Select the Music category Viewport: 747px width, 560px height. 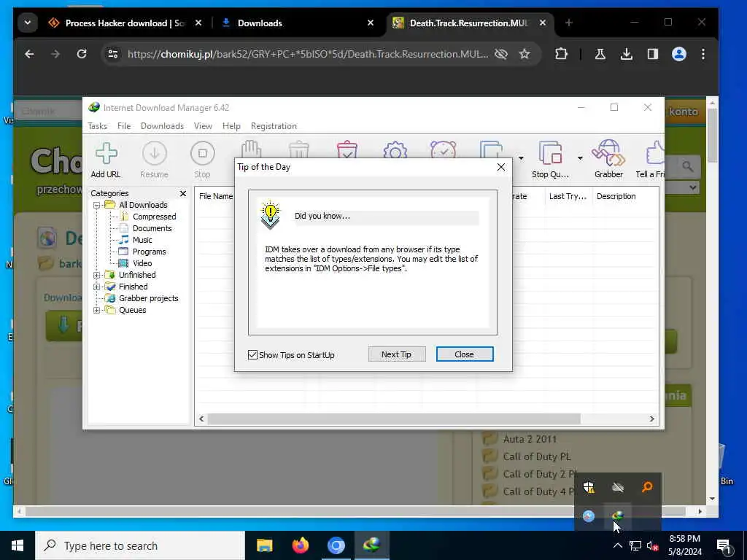[x=142, y=240]
